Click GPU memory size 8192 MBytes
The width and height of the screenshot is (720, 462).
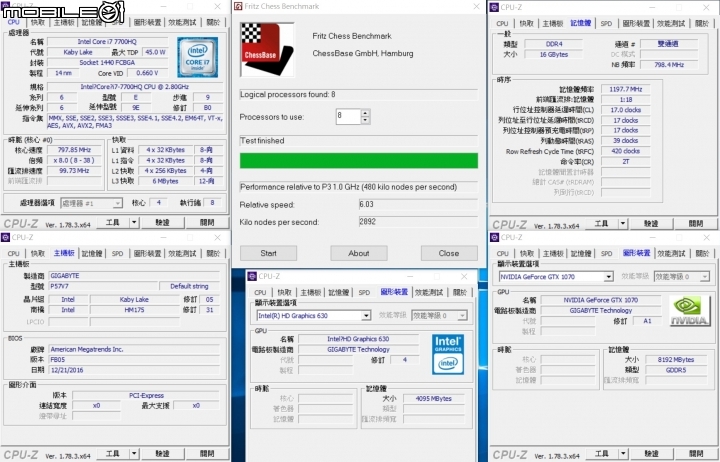pos(676,360)
